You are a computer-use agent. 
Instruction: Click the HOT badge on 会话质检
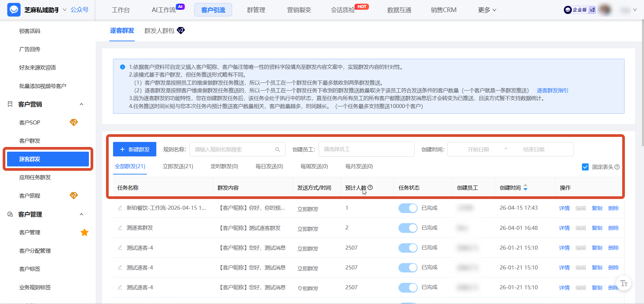(362, 6)
